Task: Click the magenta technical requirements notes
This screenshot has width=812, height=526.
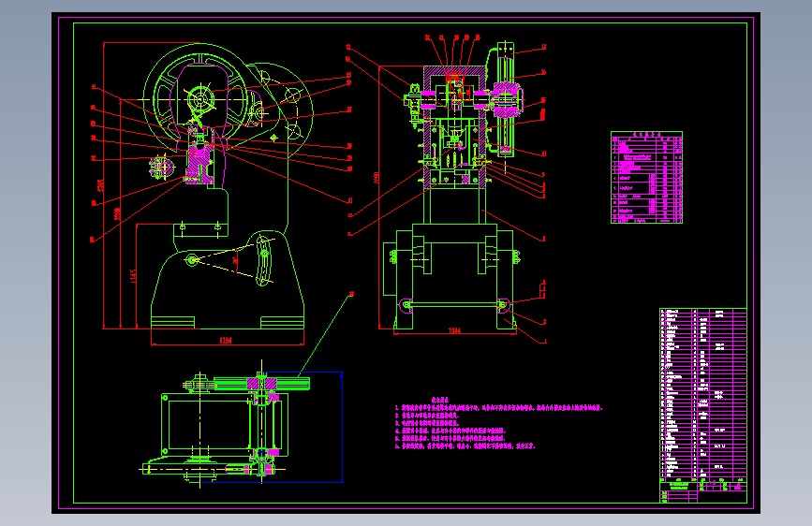Action: coord(498,423)
